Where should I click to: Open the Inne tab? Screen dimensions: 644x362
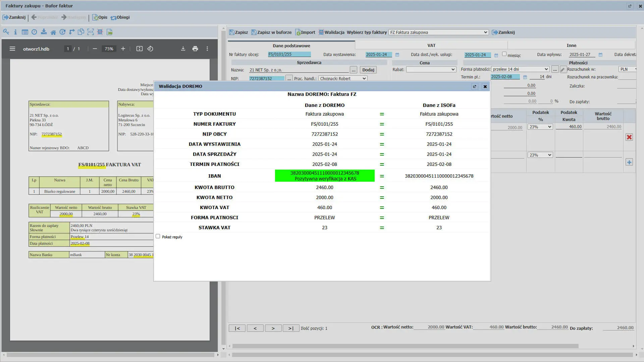571,45
